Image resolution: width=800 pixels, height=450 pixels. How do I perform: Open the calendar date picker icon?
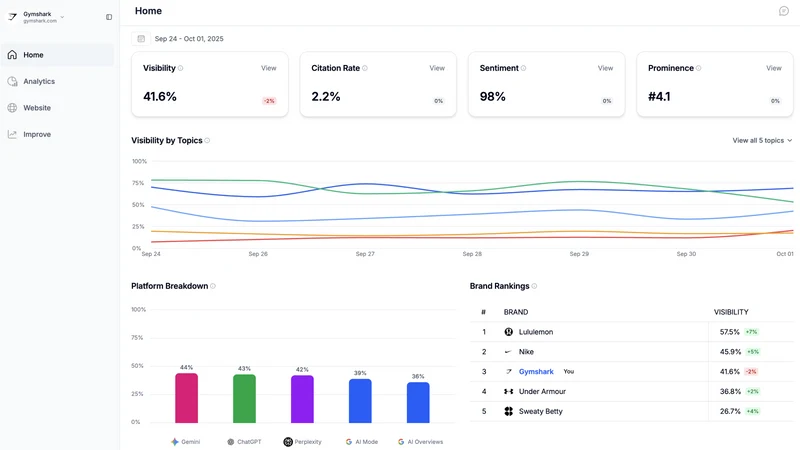pyautogui.click(x=141, y=39)
